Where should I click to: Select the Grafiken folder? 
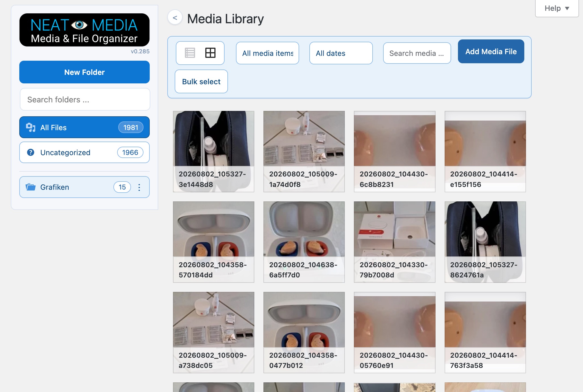(85, 187)
